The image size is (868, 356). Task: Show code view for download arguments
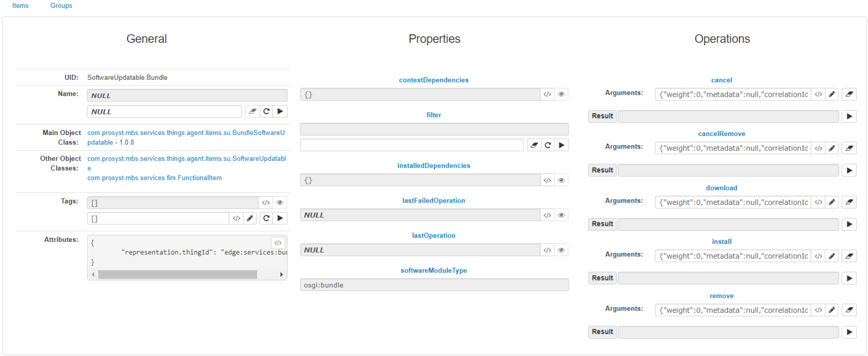pos(819,202)
